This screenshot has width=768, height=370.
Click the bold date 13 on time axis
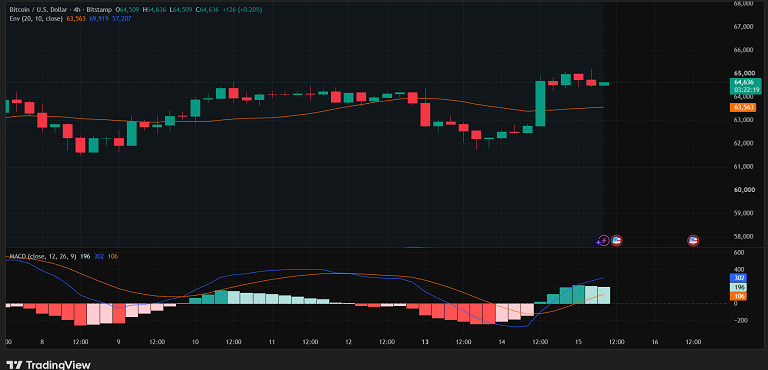(424, 342)
